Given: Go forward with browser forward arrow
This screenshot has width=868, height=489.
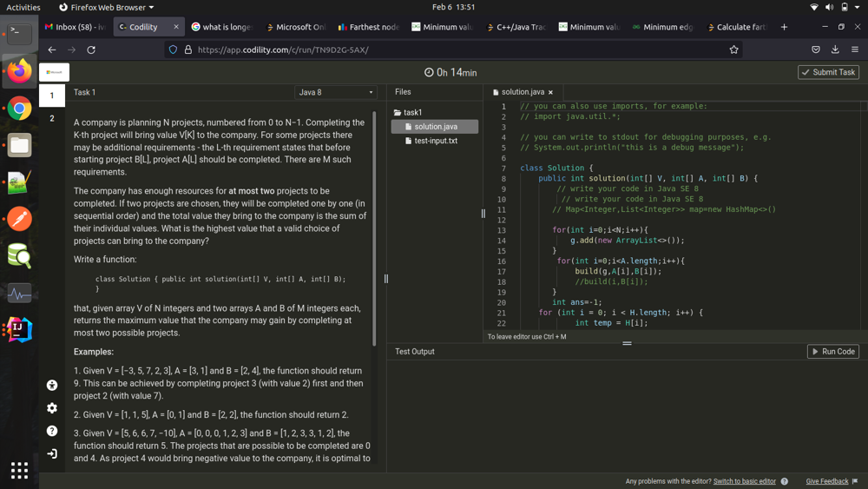Looking at the screenshot, I should (x=71, y=50).
